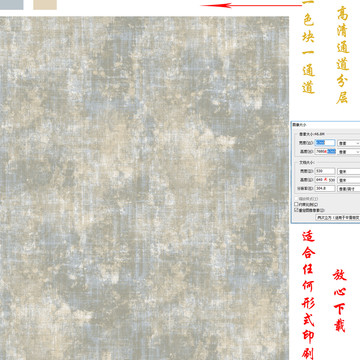
Task: Open the document height unit dropdown
Action: tap(349, 180)
